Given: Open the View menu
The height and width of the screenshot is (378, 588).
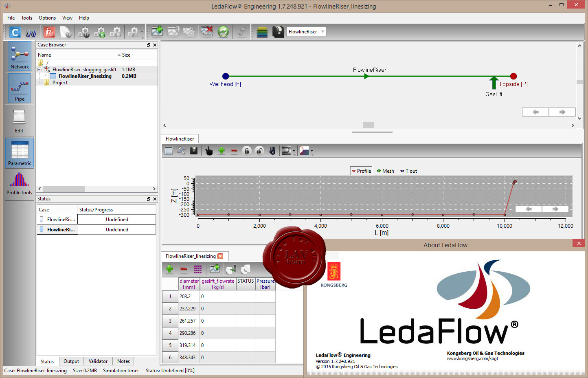Looking at the screenshot, I should click(x=67, y=18).
